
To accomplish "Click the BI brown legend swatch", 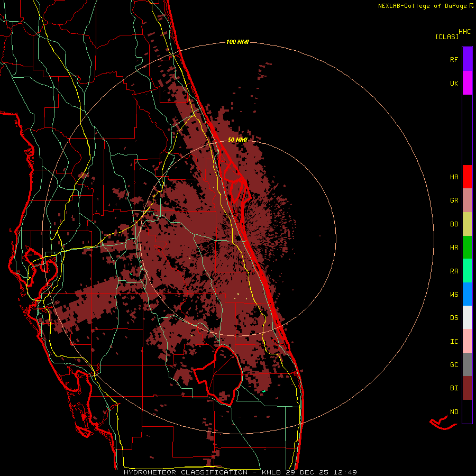I will point(467,388).
